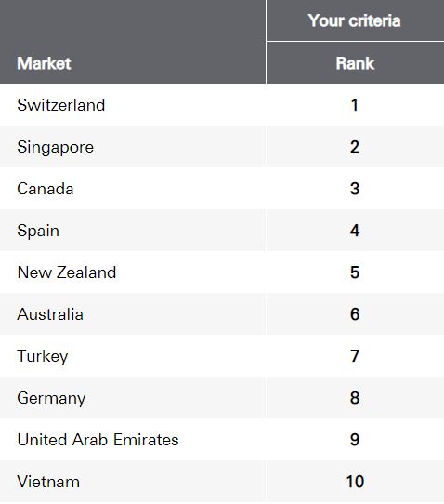Click rank number 3 cell
Viewport: 444px width, 504px height.
355,189
